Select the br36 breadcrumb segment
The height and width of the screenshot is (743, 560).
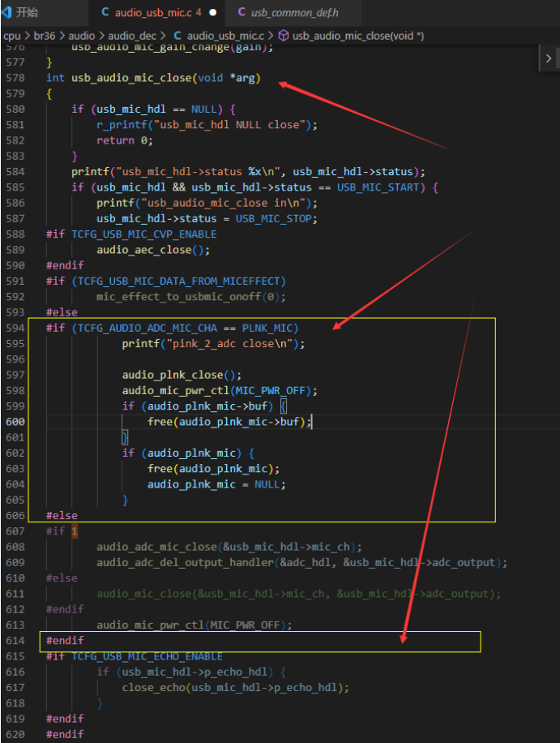pos(45,36)
